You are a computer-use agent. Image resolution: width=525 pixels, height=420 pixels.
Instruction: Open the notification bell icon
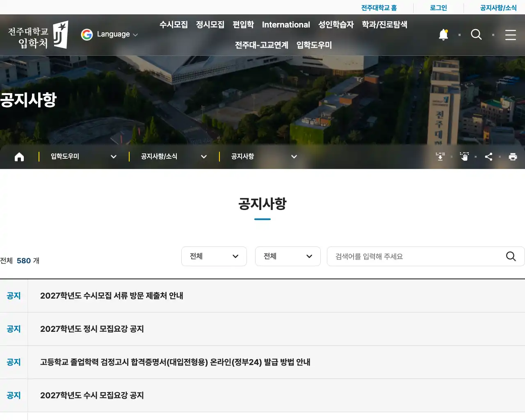(443, 35)
